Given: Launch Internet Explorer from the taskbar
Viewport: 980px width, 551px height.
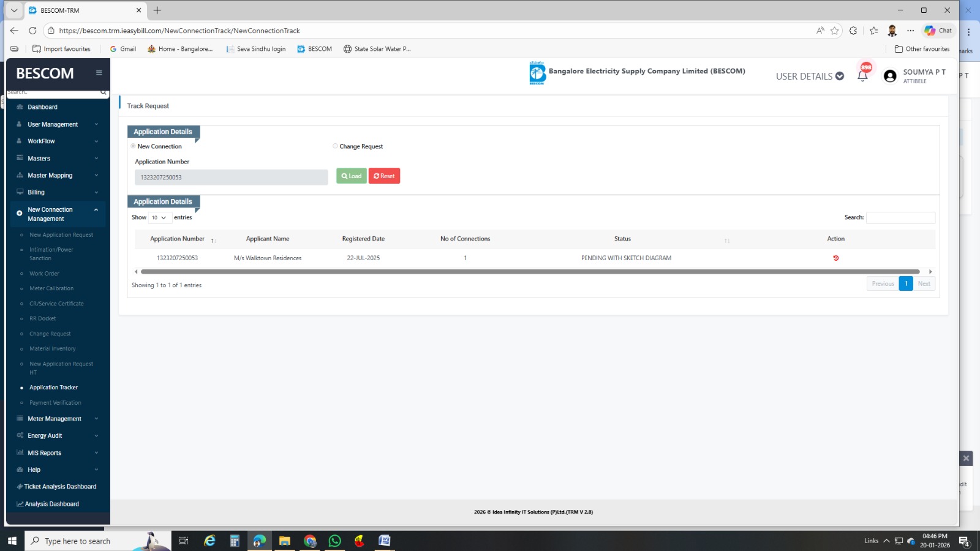Looking at the screenshot, I should [x=209, y=541].
